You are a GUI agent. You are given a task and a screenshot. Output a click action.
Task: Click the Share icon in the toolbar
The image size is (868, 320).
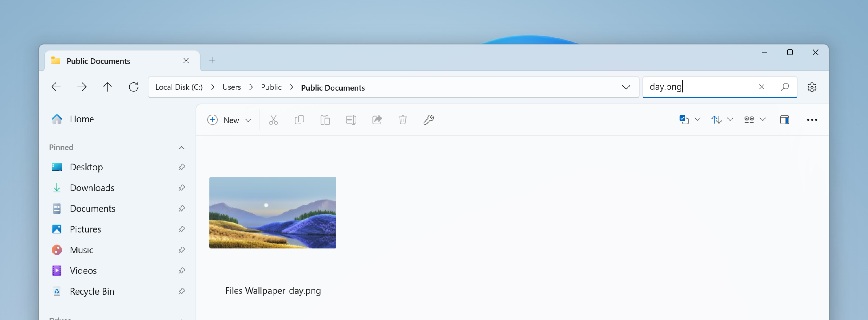point(377,119)
